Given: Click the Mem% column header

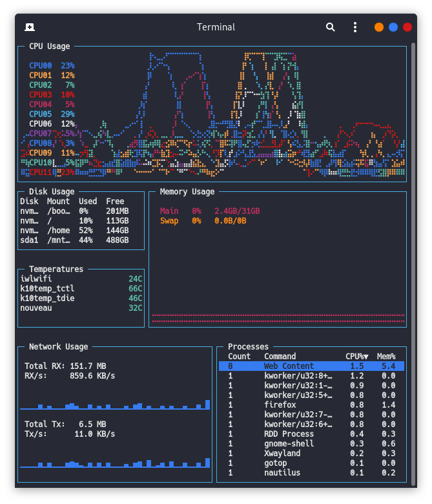Looking at the screenshot, I should point(386,357).
